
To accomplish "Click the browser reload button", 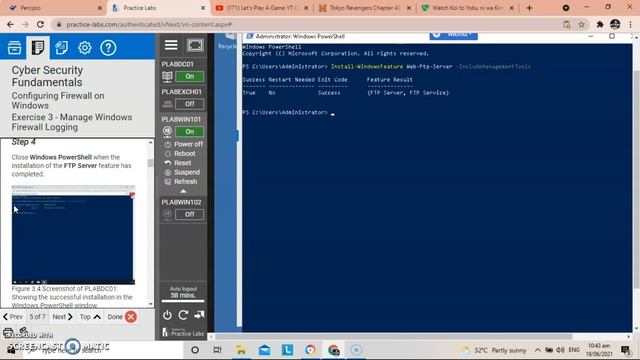I will (40, 24).
